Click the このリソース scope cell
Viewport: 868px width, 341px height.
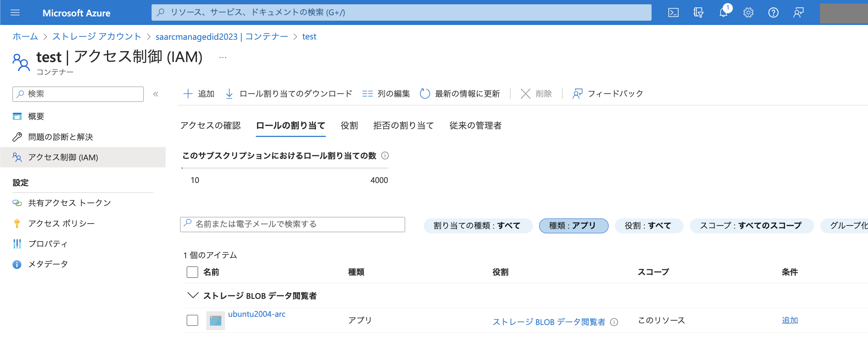pos(661,320)
